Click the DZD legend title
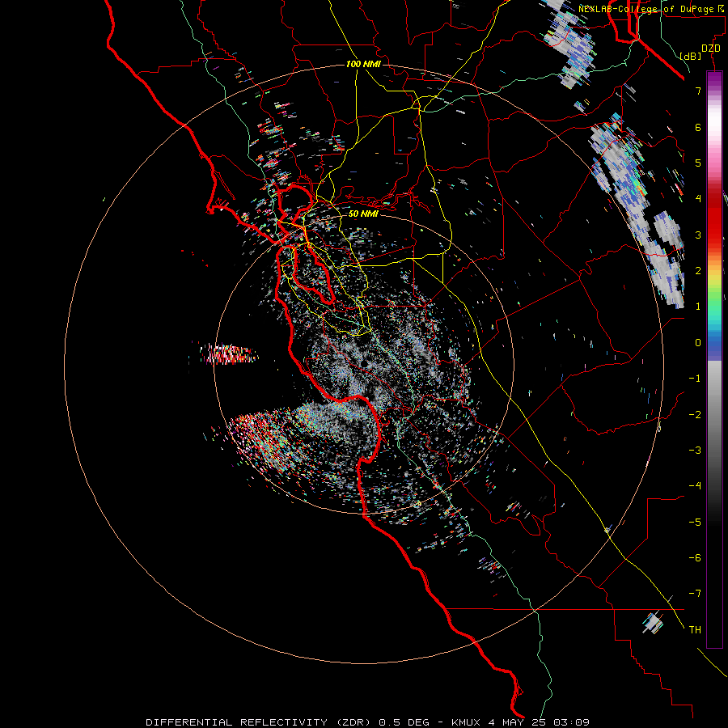 pyautogui.click(x=711, y=49)
